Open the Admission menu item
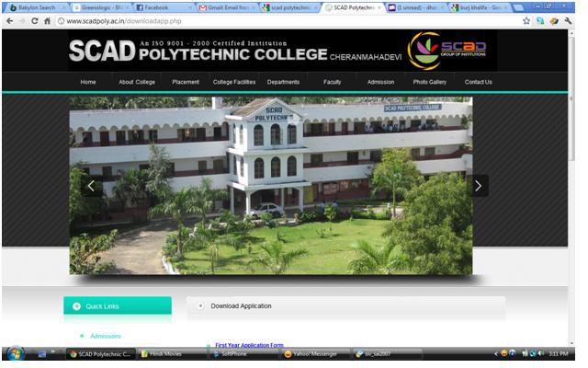This screenshot has height=368, width=588. (380, 82)
